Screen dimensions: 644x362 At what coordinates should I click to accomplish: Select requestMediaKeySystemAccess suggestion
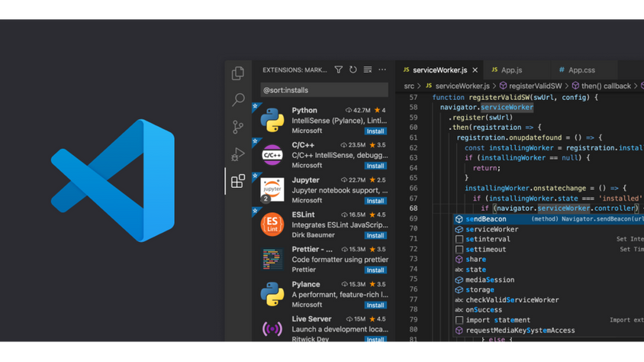pyautogui.click(x=549, y=331)
